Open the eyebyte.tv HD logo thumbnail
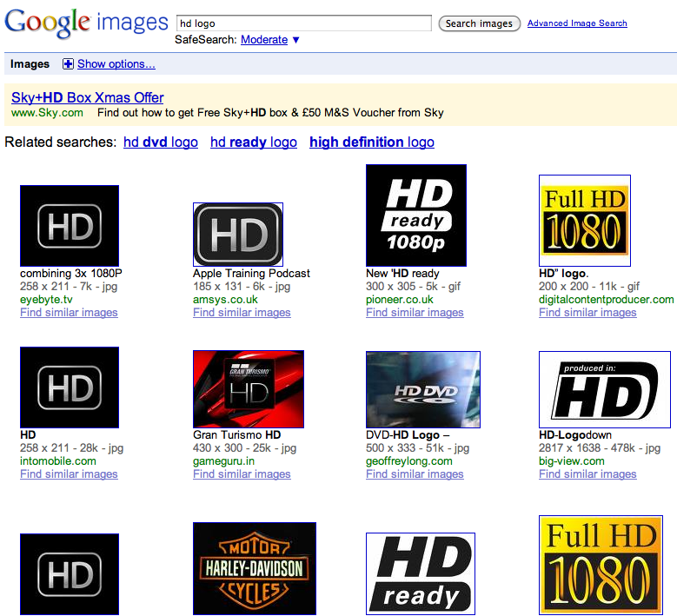Screen dimensions: 677x616 tap(70, 226)
